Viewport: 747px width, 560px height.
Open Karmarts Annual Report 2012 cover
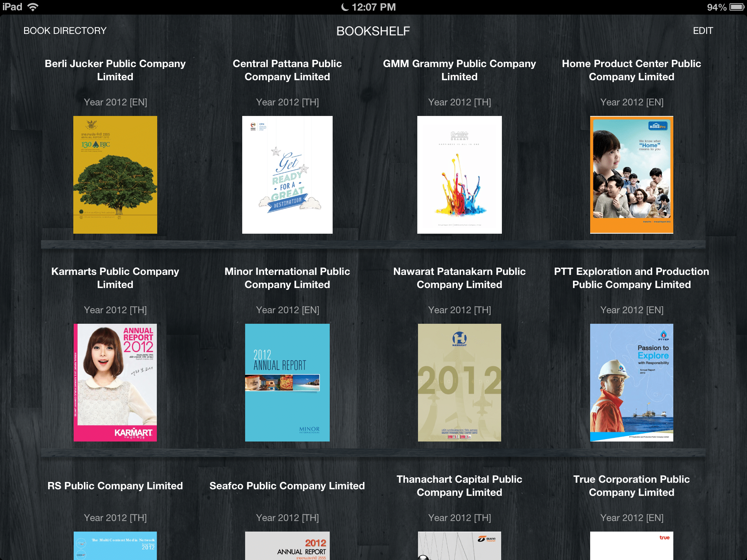coord(115,382)
